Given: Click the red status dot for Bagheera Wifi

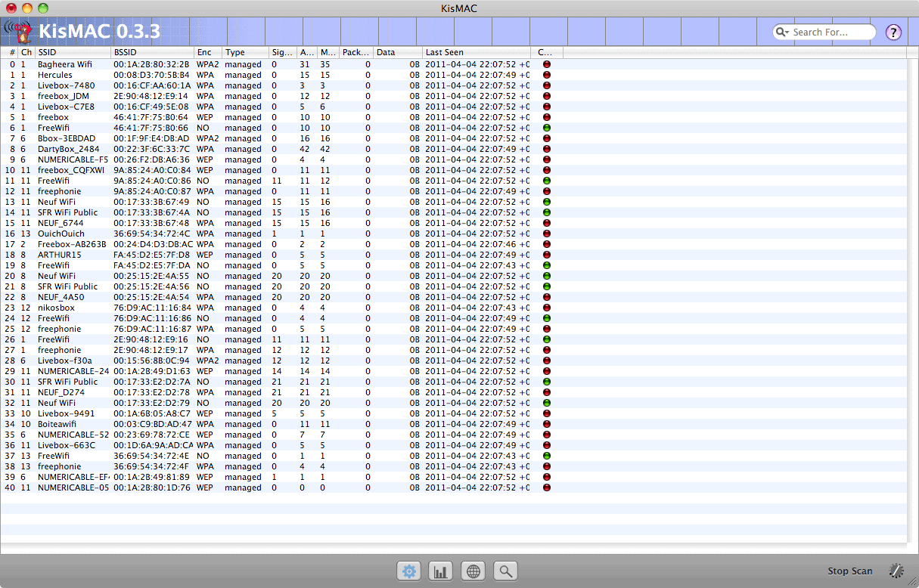Looking at the screenshot, I should [546, 65].
